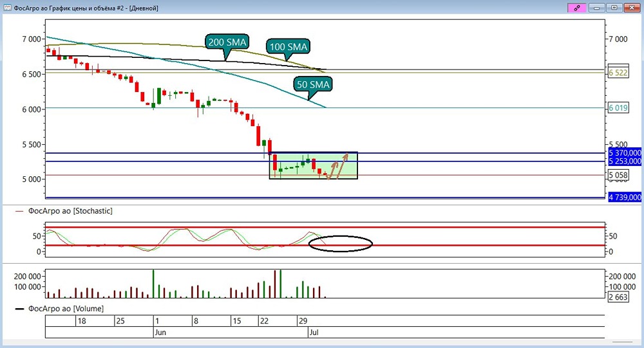The width and height of the screenshot is (644, 348).
Task: Click the 5 253,000 price level label
Action: click(x=624, y=161)
